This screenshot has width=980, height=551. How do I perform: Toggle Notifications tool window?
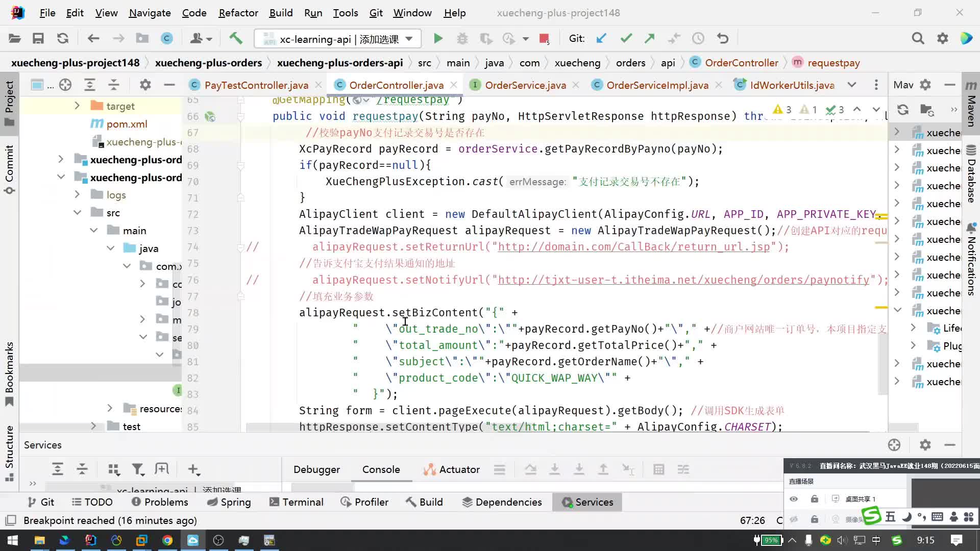tap(971, 259)
